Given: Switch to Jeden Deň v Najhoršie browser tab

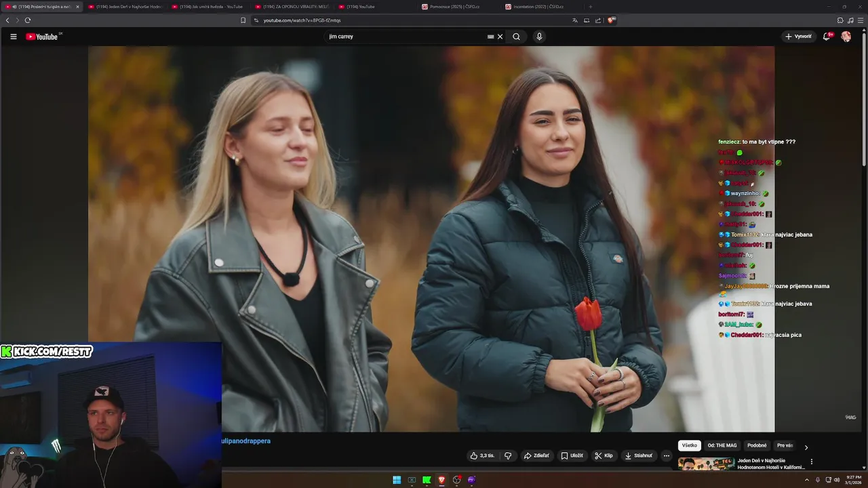Looking at the screenshot, I should pos(125,7).
